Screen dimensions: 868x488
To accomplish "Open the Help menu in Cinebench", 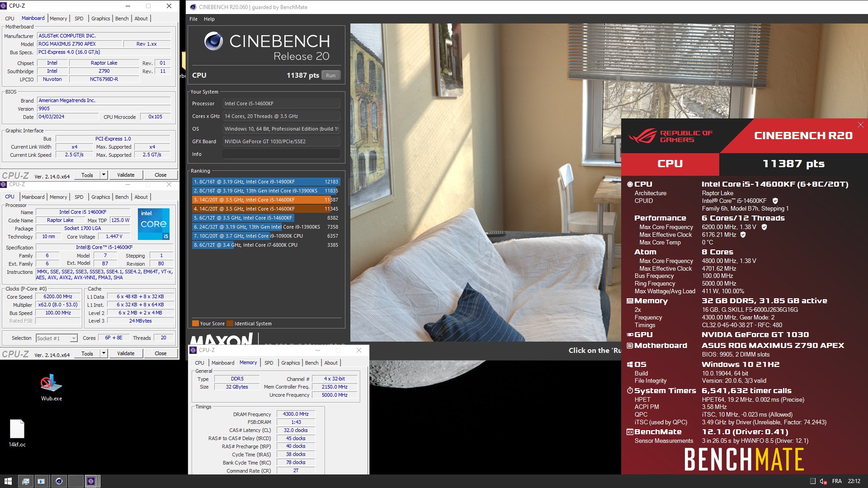I will (209, 19).
